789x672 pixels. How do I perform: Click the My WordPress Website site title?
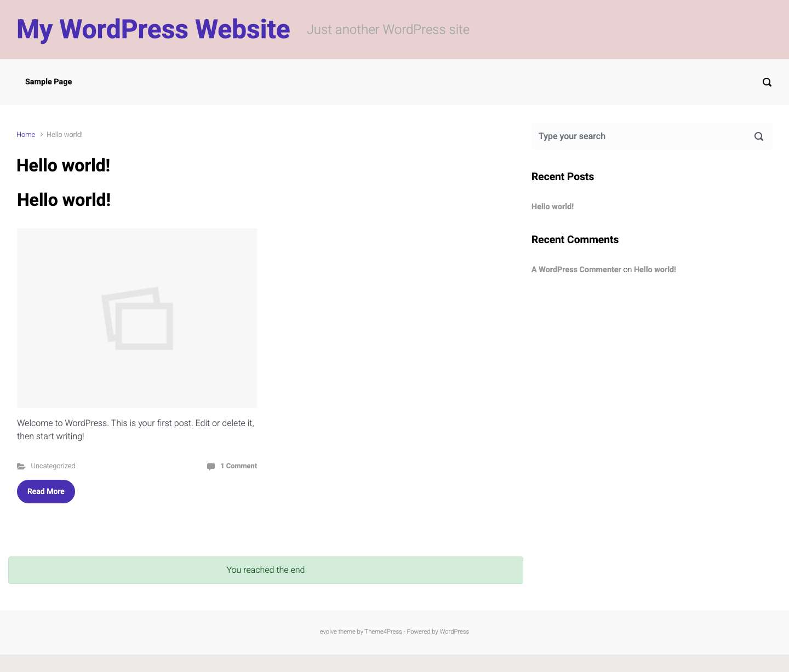click(x=153, y=29)
